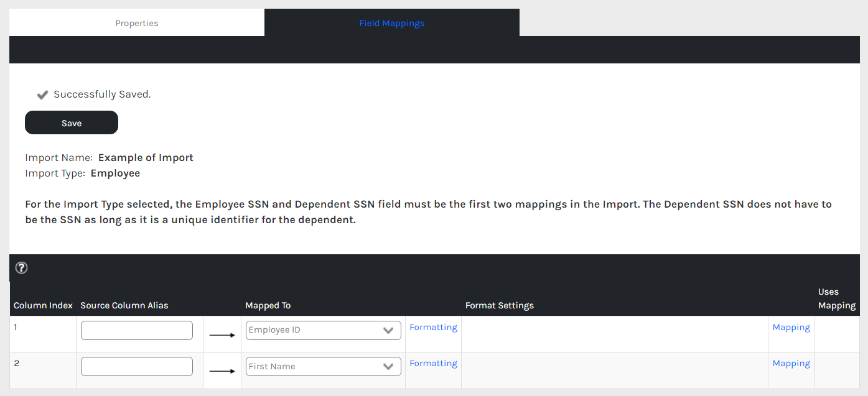Open Formatting link for First Name row
The image size is (868, 396).
tap(433, 364)
